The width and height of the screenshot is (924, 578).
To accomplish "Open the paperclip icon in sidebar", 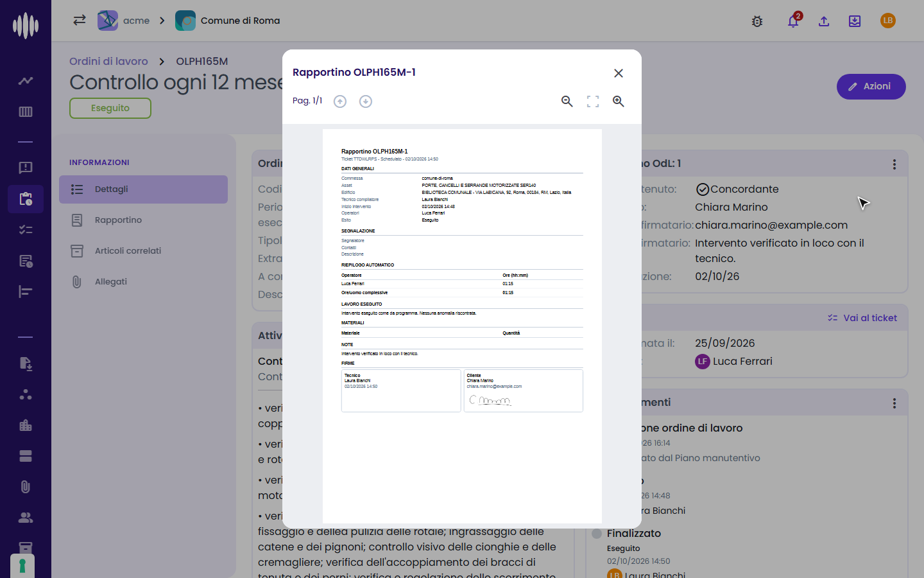I will tap(26, 487).
